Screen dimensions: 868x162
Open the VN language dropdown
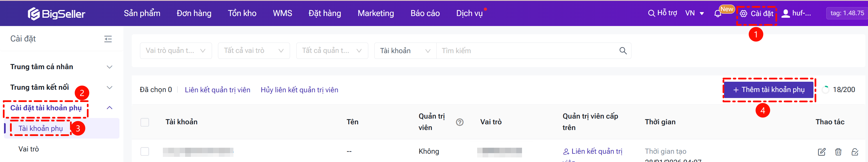695,13
